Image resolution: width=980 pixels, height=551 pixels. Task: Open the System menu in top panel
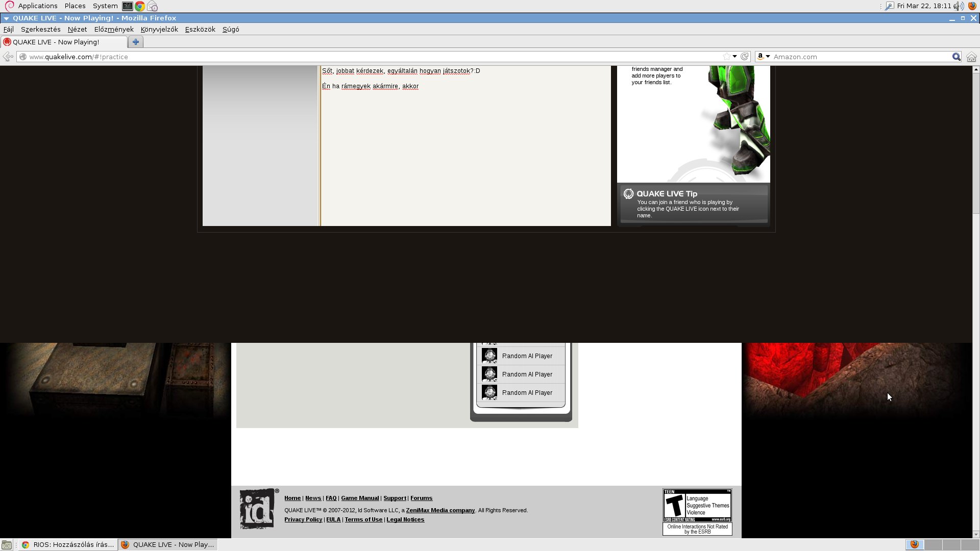105,6
